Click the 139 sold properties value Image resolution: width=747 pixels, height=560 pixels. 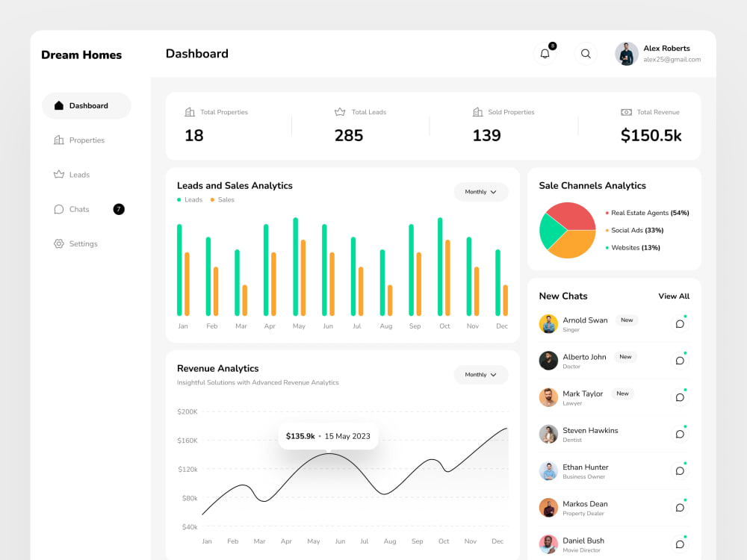[x=486, y=136]
